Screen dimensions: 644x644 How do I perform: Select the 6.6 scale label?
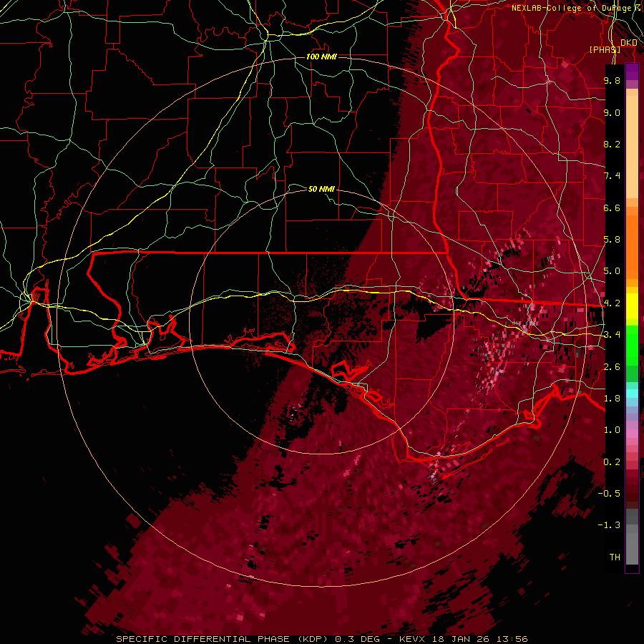pyautogui.click(x=612, y=208)
